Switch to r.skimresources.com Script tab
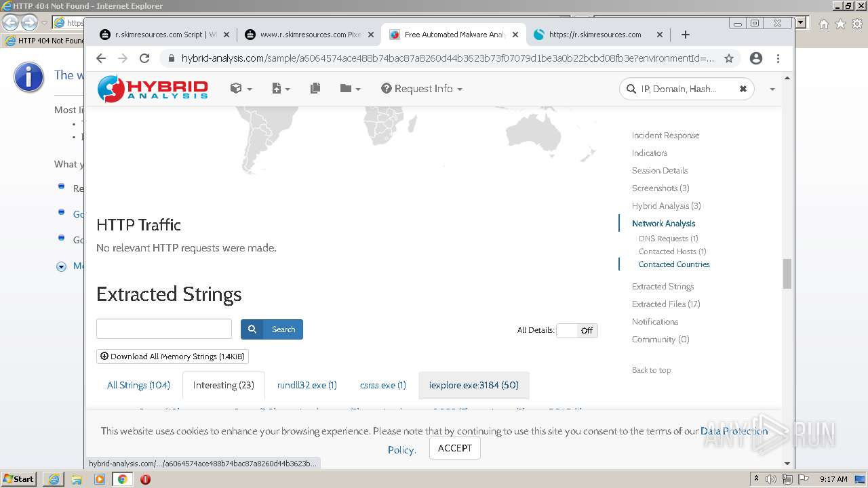The width and height of the screenshot is (868, 488). click(x=158, y=35)
